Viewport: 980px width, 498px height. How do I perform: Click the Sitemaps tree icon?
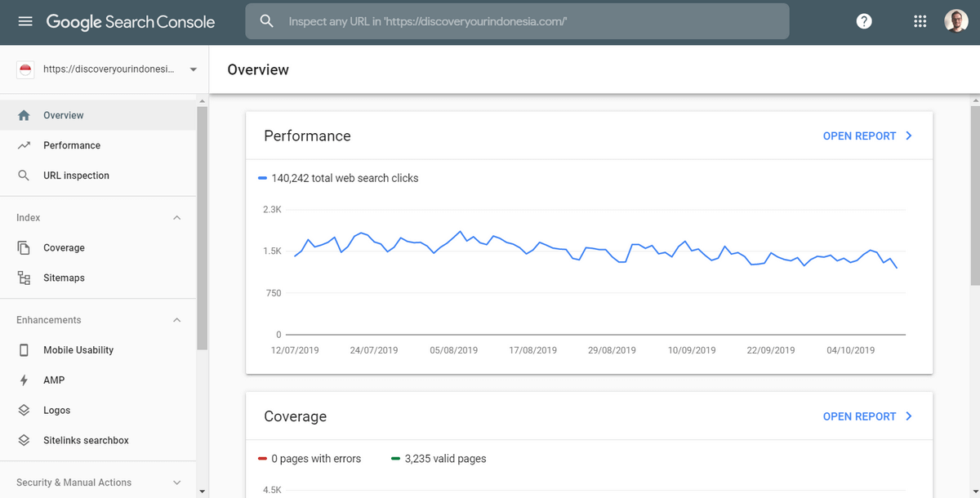[x=24, y=278]
